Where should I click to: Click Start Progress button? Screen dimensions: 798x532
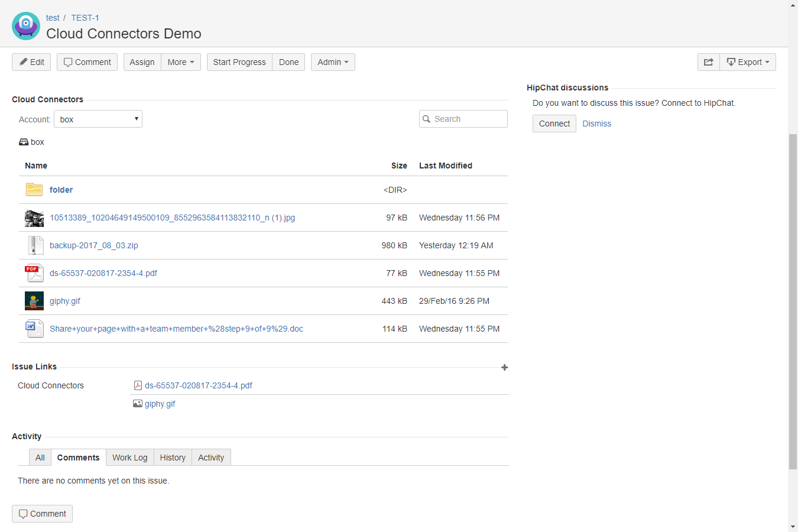[239, 62]
